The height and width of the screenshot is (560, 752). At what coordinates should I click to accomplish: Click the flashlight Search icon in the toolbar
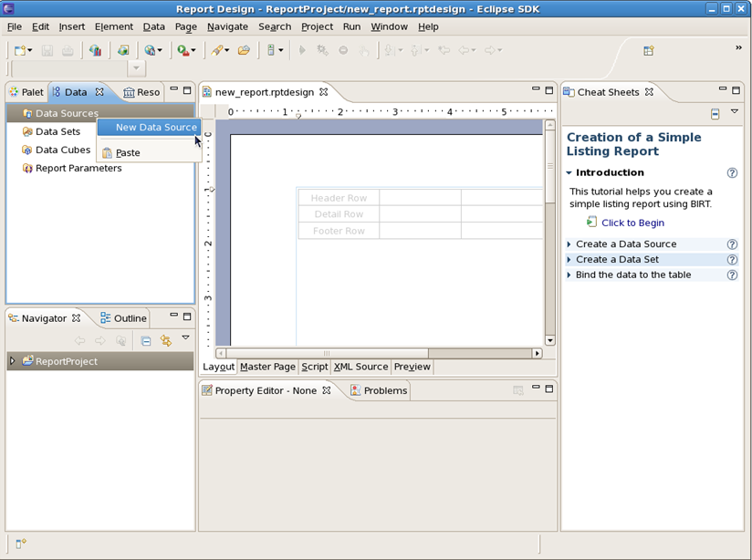(219, 50)
